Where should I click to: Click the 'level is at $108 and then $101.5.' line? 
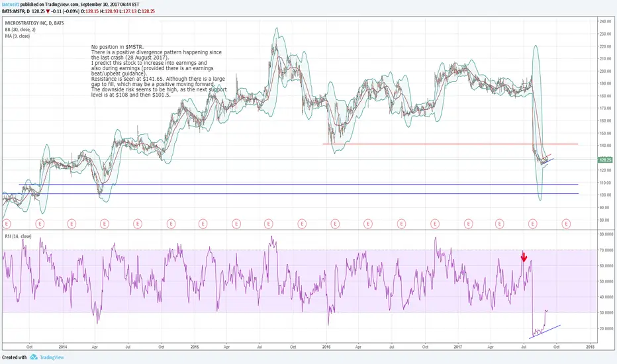(x=130, y=95)
